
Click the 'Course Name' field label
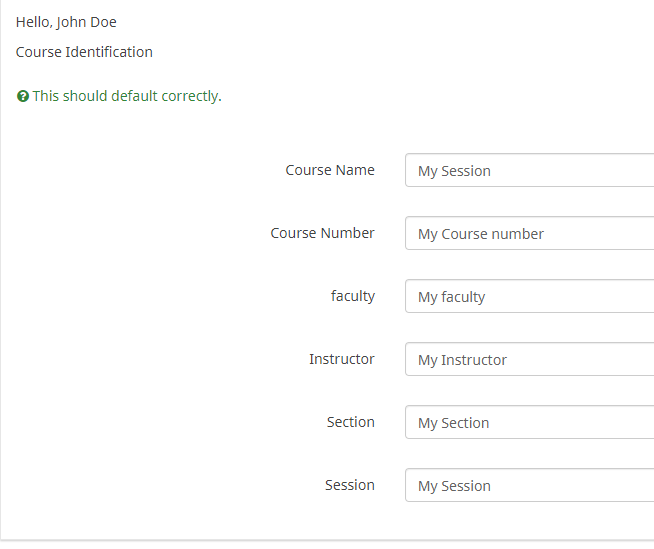point(330,170)
